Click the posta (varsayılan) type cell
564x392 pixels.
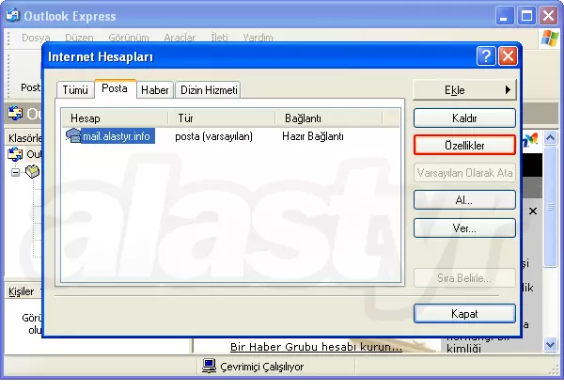[x=213, y=136]
